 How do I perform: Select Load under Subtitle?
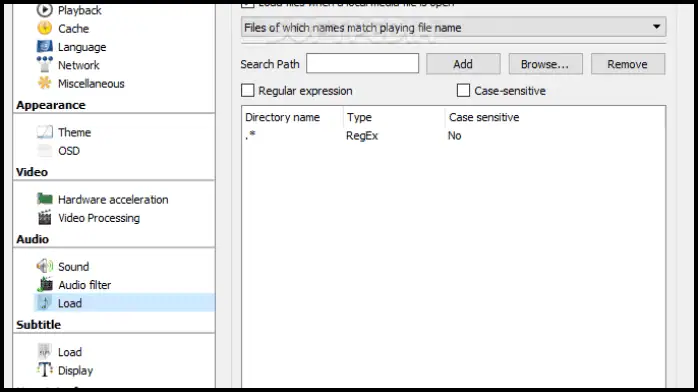(70, 352)
